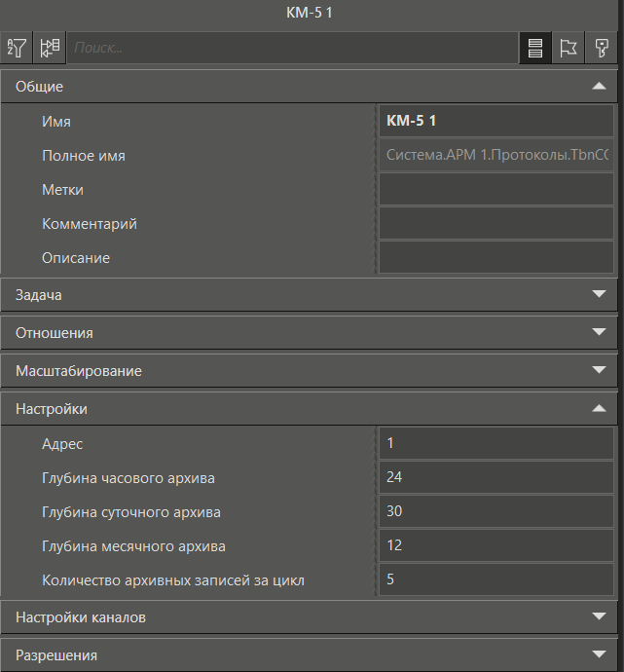This screenshot has height=672, width=624.
Task: Click the alphabetical sort filter icon
Action: (x=17, y=48)
